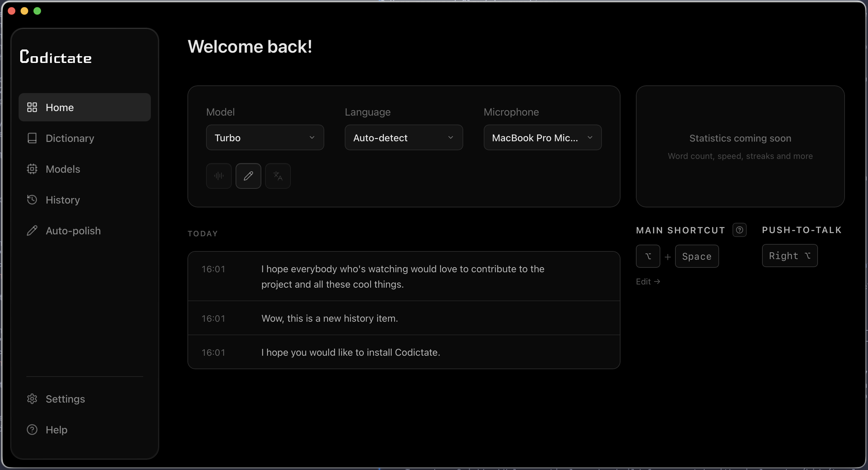Click the History clock icon

click(32, 200)
